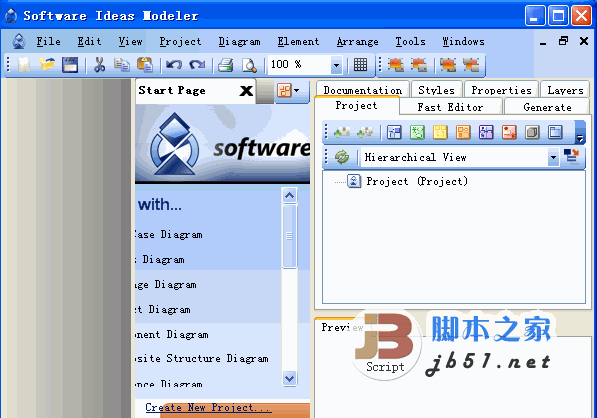Click the Copy icon in toolbar
597x418 pixels.
click(122, 65)
